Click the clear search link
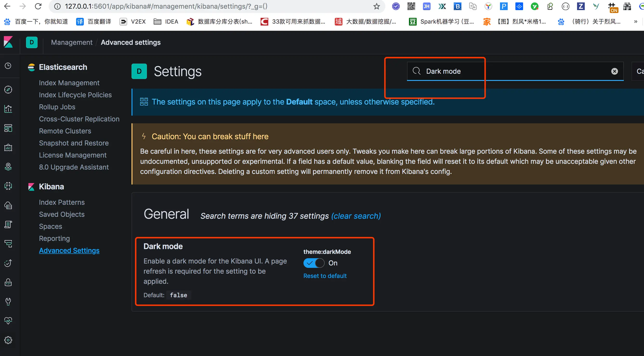Viewport: 644px width, 356px height. [x=356, y=216]
